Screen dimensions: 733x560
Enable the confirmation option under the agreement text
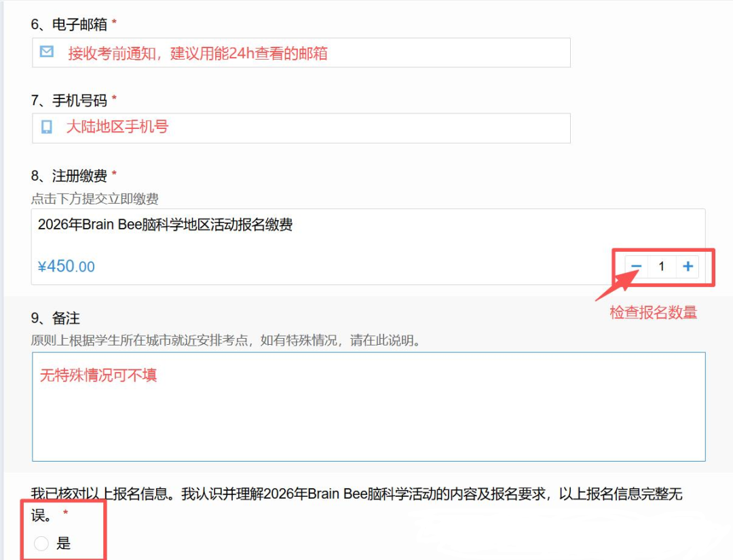(x=41, y=544)
